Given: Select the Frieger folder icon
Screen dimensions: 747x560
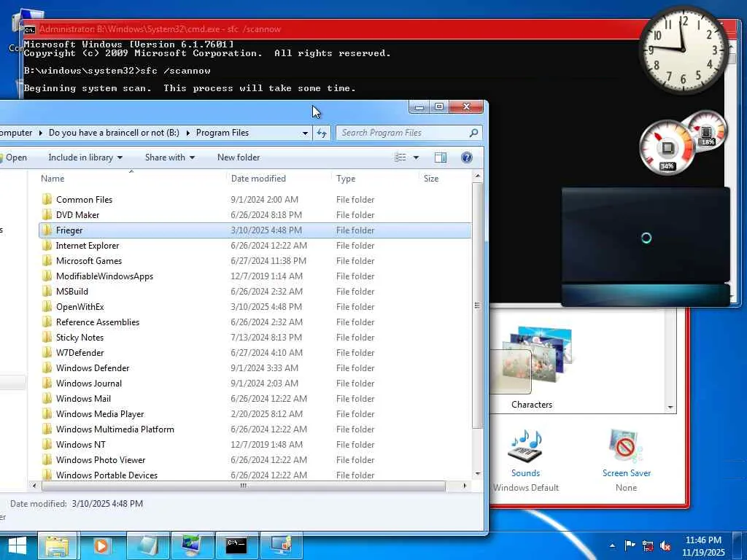Looking at the screenshot, I should pos(47,230).
